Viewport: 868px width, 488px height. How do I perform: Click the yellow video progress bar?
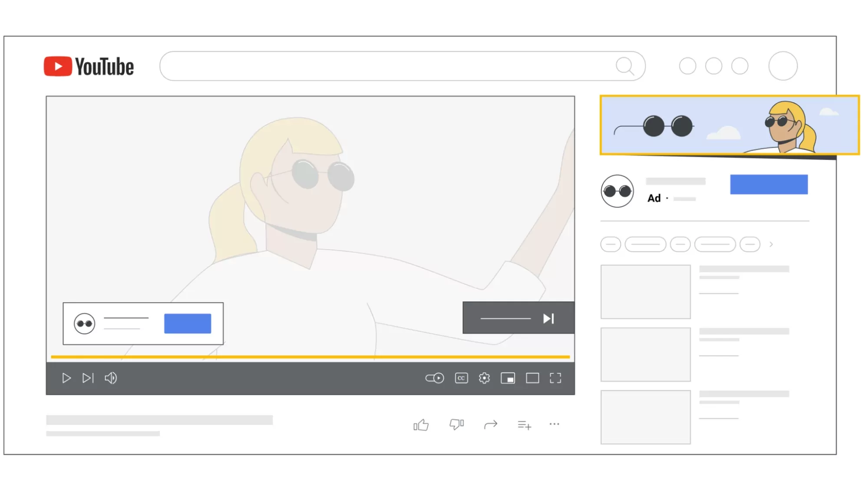coord(310,357)
